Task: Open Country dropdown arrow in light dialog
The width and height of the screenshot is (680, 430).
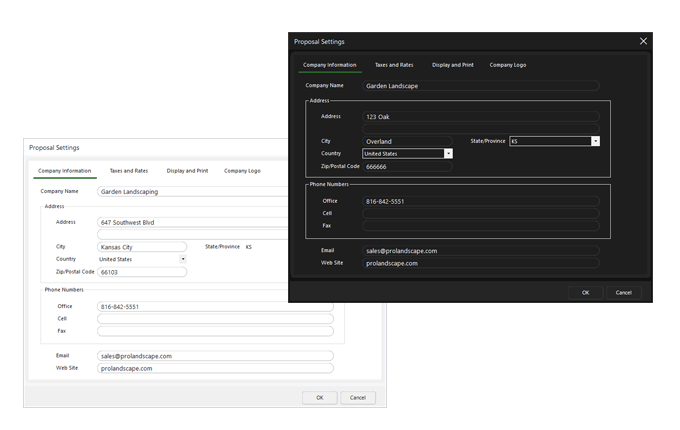Action: (183, 259)
